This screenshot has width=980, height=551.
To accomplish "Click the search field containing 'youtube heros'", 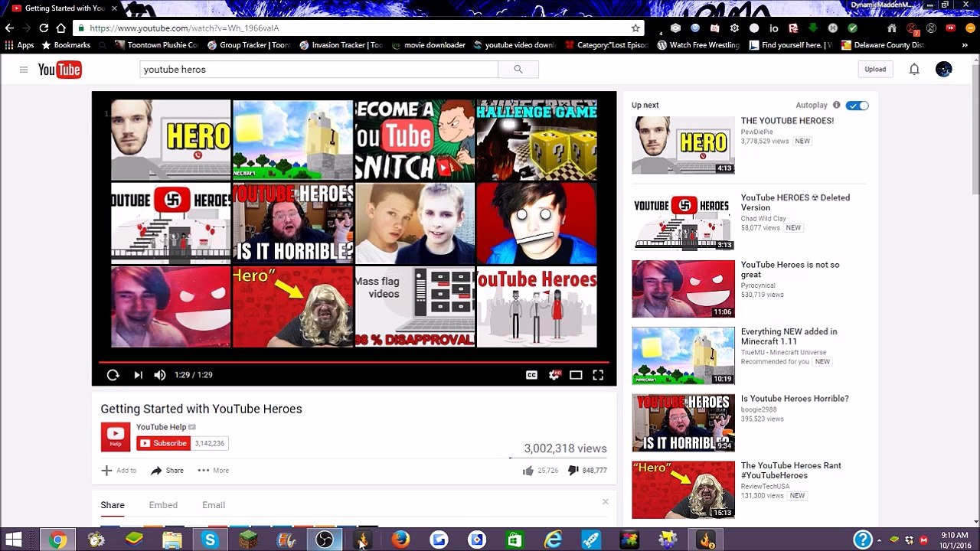I will [318, 70].
